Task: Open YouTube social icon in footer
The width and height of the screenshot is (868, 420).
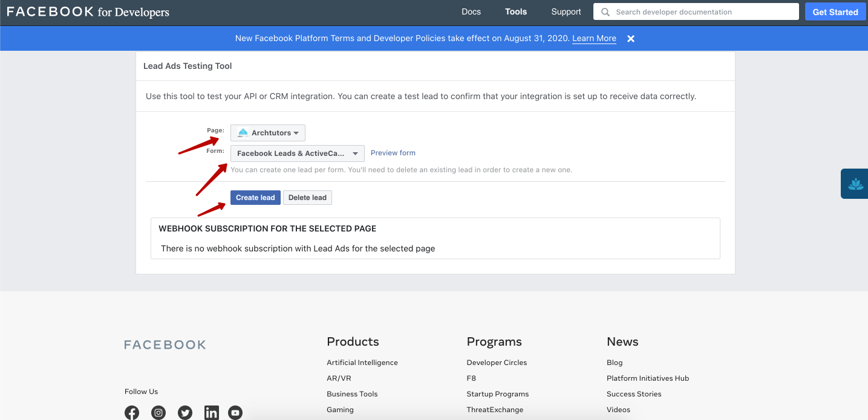Action: coord(235,413)
